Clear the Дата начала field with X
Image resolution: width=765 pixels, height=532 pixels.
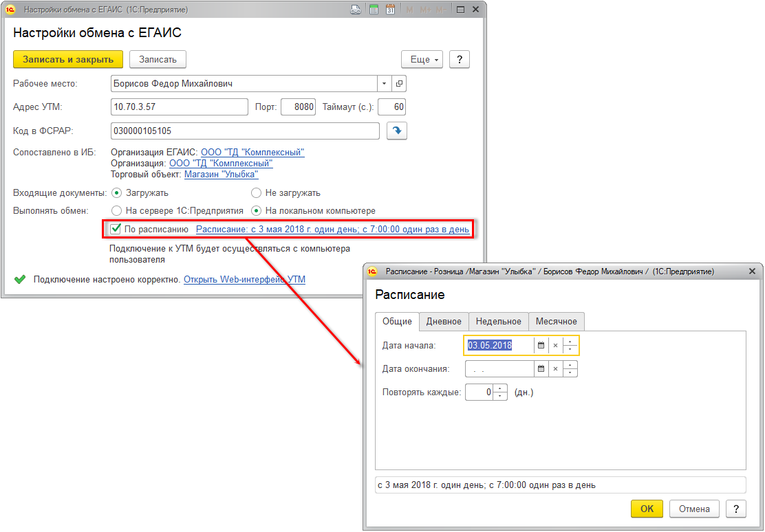click(x=555, y=345)
